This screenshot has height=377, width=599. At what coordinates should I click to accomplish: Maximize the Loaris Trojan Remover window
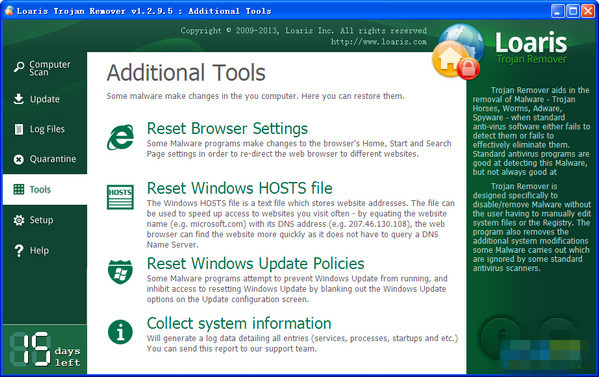(573, 11)
